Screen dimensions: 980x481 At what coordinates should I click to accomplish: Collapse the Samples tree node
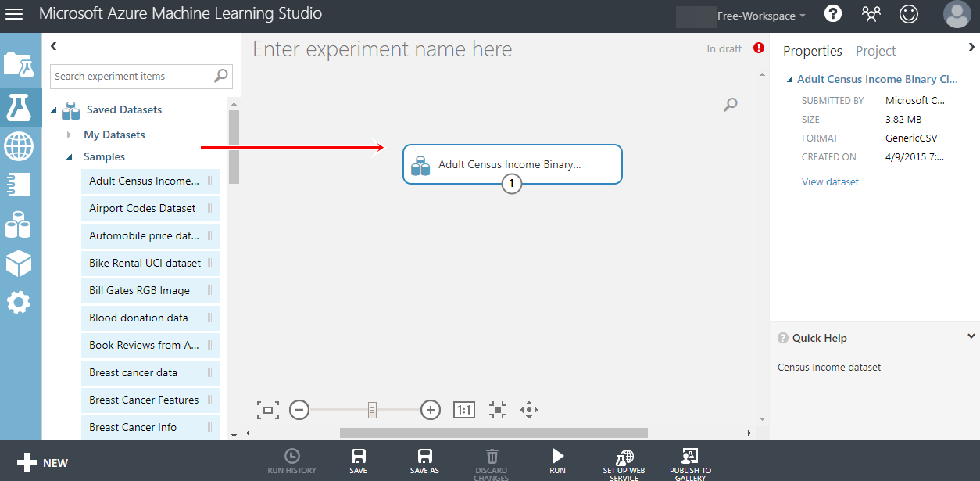tap(70, 157)
